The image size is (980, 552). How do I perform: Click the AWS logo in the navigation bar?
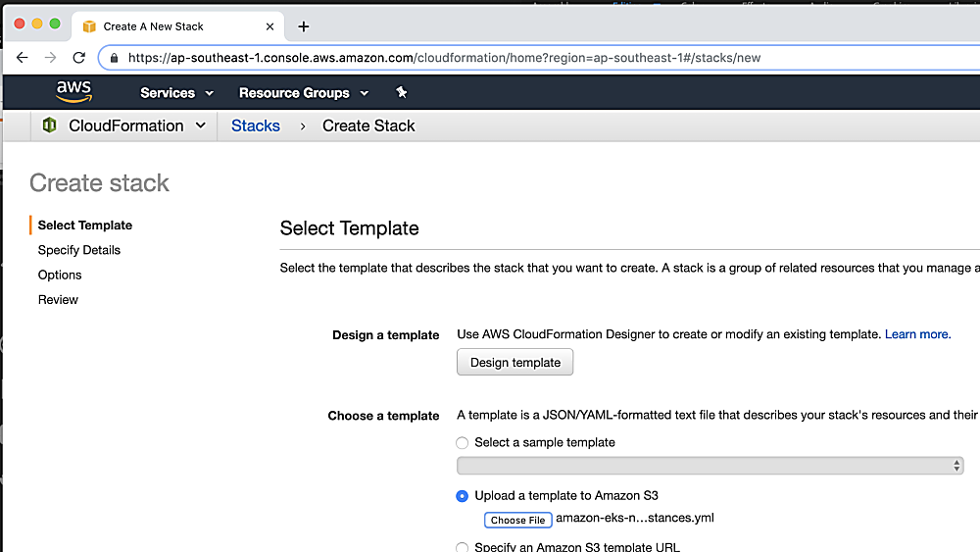click(73, 92)
